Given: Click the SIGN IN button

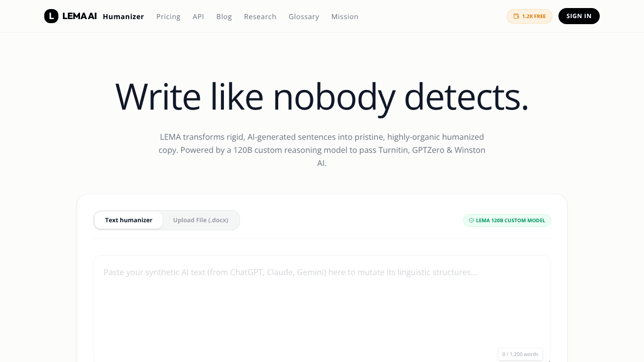Looking at the screenshot, I should point(579,16).
